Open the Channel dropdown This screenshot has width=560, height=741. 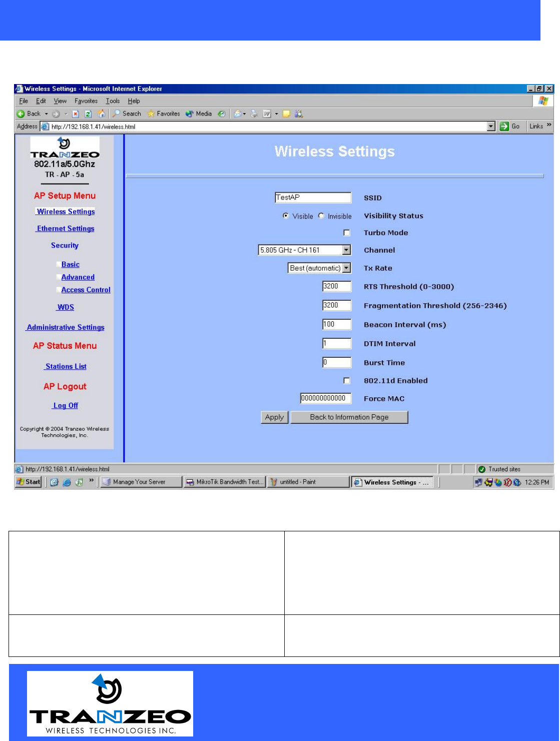point(304,250)
